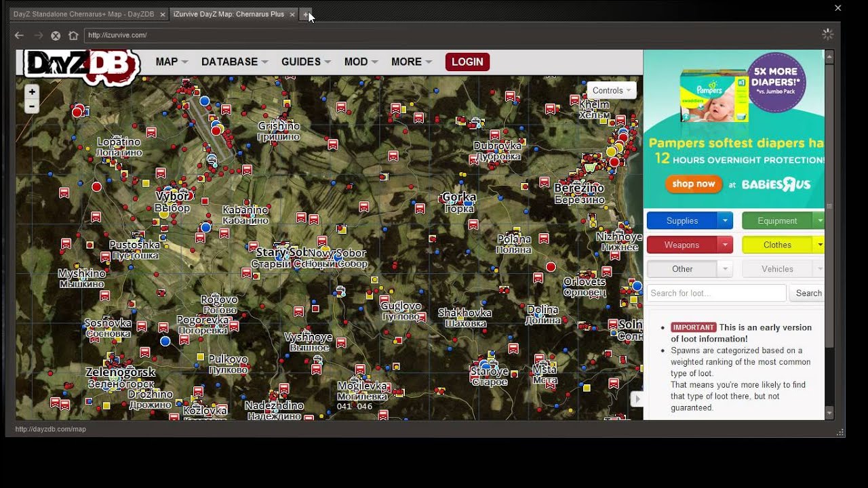Click the DayZDB logo
Screen dimensions: 868x488
click(x=81, y=66)
